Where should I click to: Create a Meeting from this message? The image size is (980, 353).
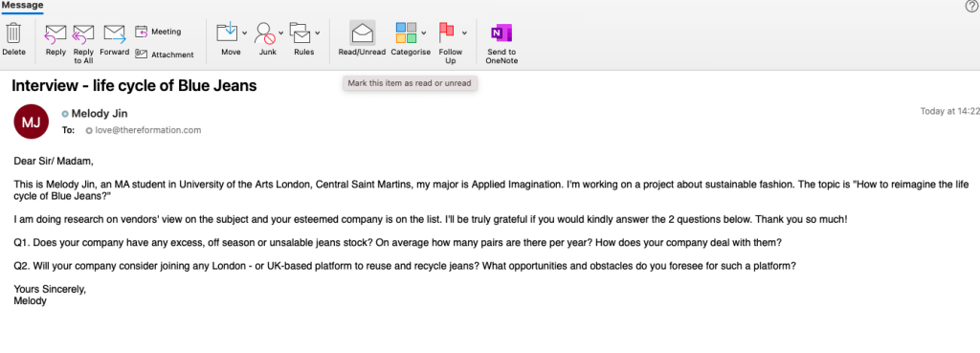coord(158,32)
